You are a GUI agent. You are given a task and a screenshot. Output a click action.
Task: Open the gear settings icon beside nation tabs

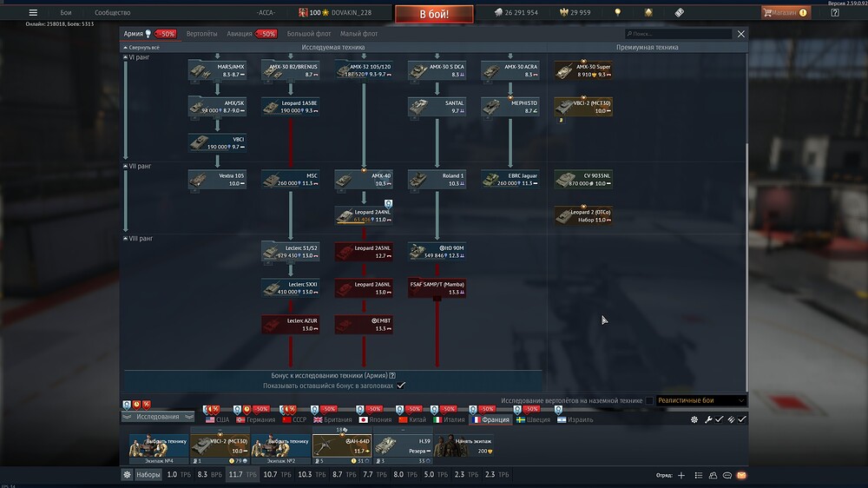click(694, 420)
